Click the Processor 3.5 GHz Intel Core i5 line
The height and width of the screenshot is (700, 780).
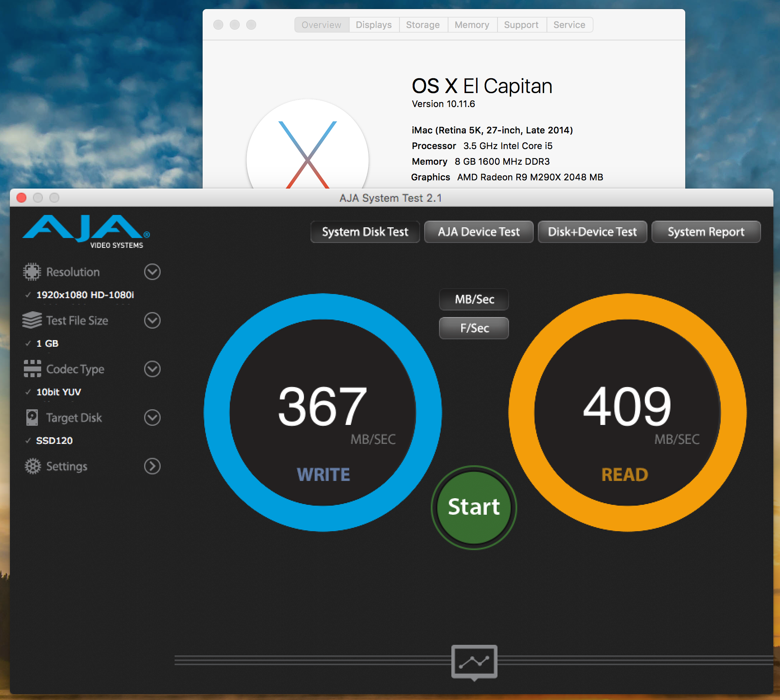click(482, 146)
